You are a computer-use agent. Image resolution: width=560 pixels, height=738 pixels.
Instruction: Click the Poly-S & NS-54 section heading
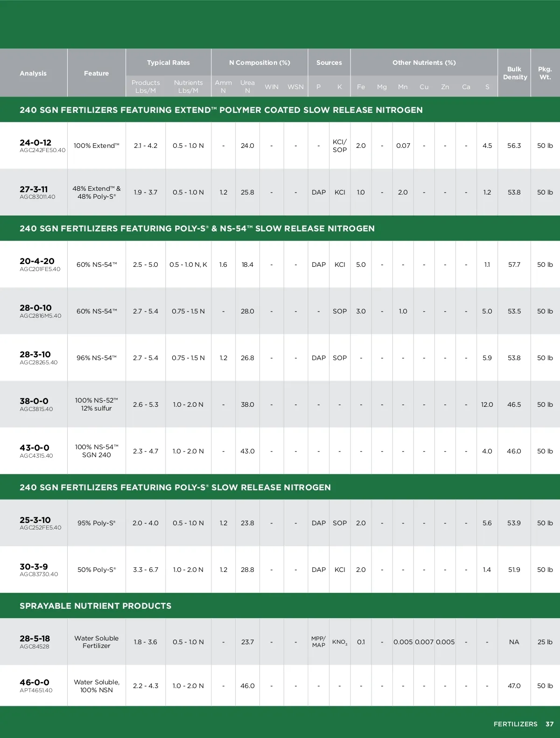click(197, 229)
